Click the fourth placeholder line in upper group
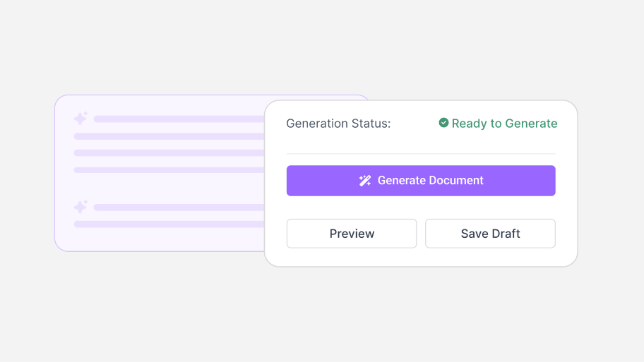644x362 pixels. 168,170
